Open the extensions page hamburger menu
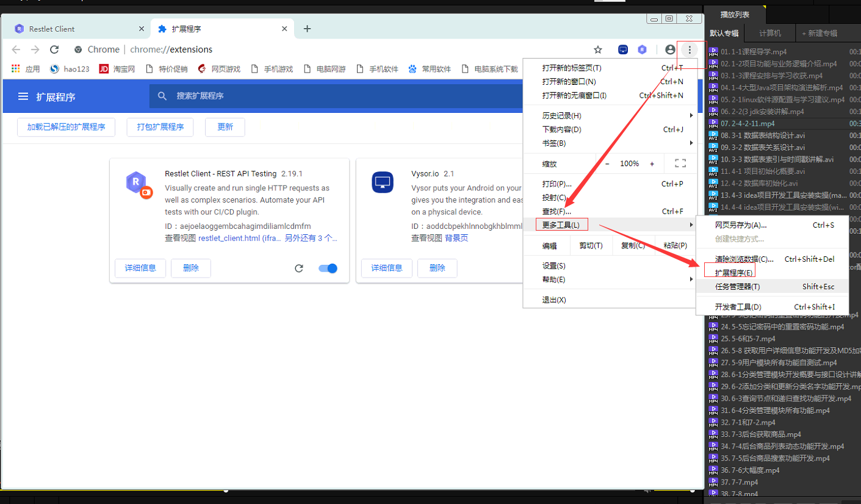Viewport: 861px width, 504px height. coord(23,96)
